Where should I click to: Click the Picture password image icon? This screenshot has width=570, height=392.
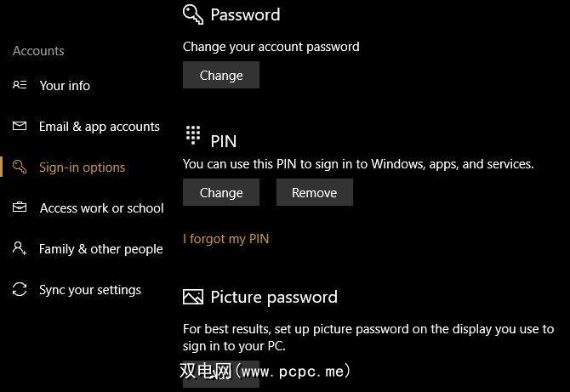pos(193,297)
